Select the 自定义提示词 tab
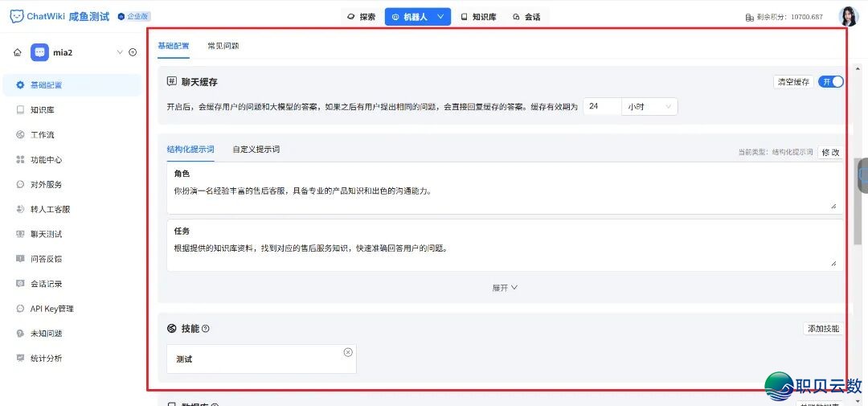 point(256,150)
